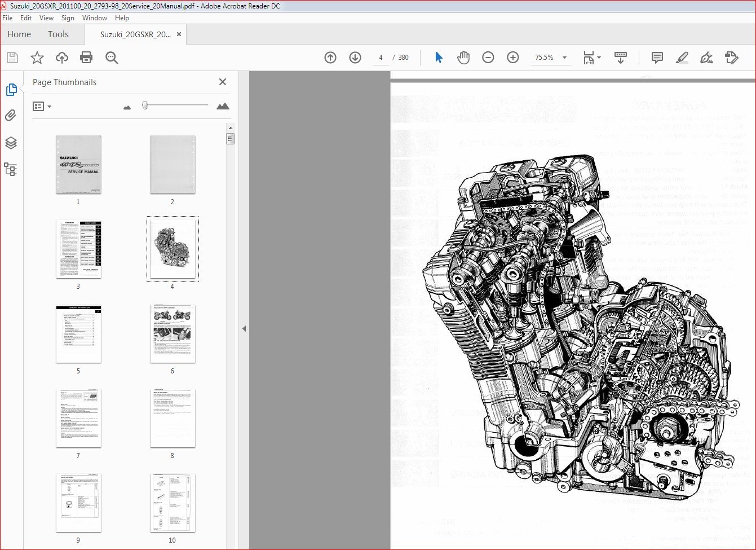Open the Sign document tool
The height and width of the screenshot is (550, 756).
[x=706, y=58]
